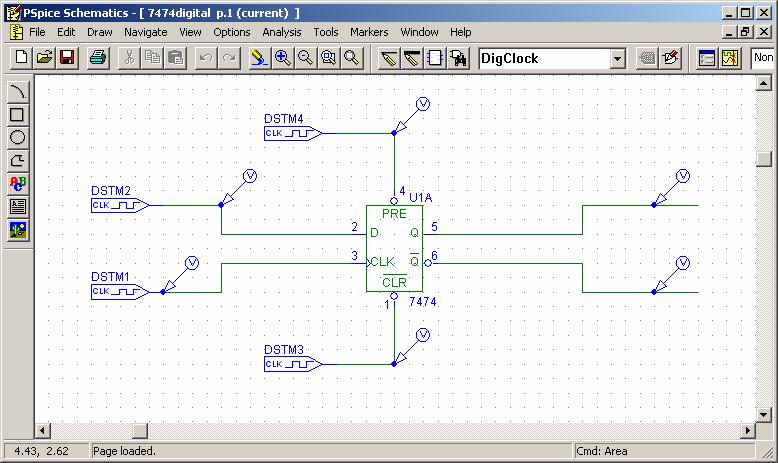The width and height of the screenshot is (778, 463).
Task: Open the Options menu
Action: (x=232, y=32)
